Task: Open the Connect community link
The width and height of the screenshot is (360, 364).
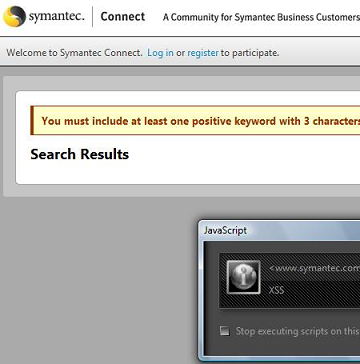Action: [123, 16]
